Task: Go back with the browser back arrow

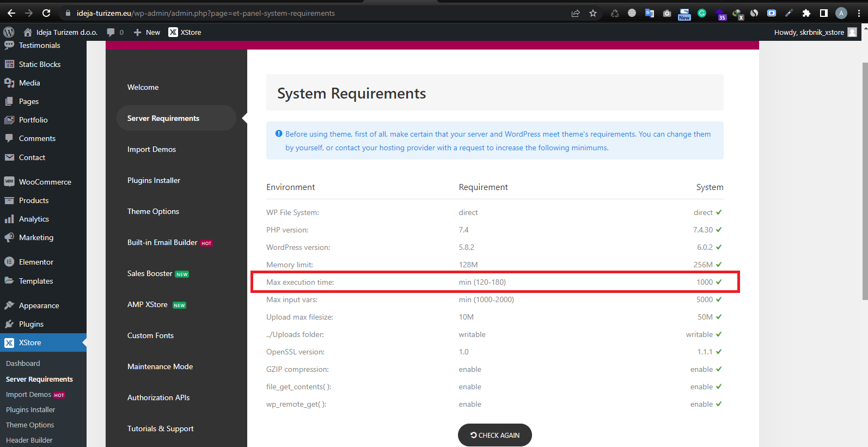Action: (x=11, y=13)
